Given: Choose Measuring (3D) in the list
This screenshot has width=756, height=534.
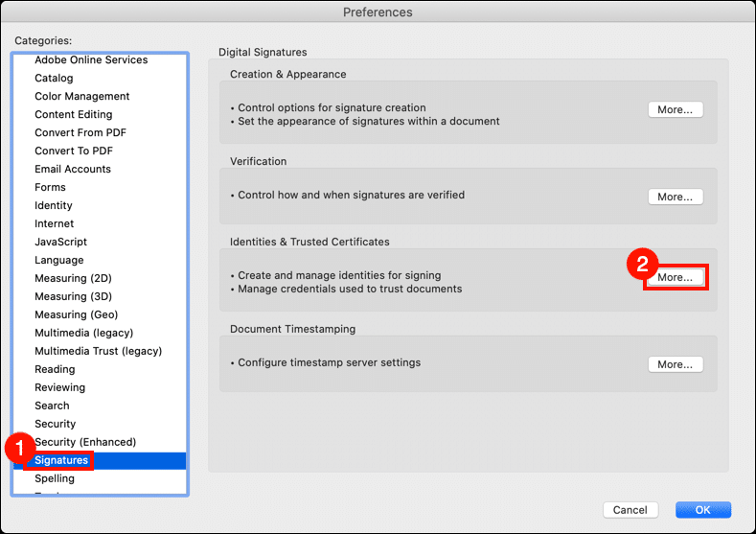Looking at the screenshot, I should click(x=73, y=296).
